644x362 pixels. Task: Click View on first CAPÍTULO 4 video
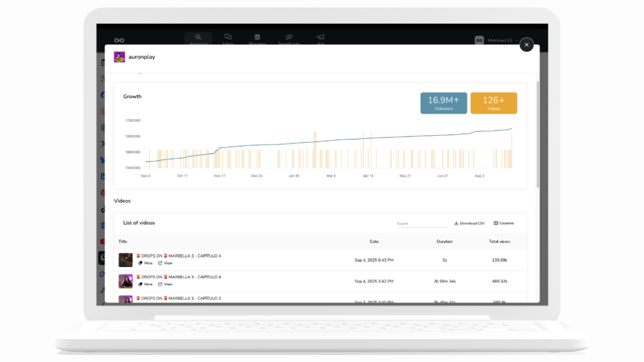click(165, 263)
